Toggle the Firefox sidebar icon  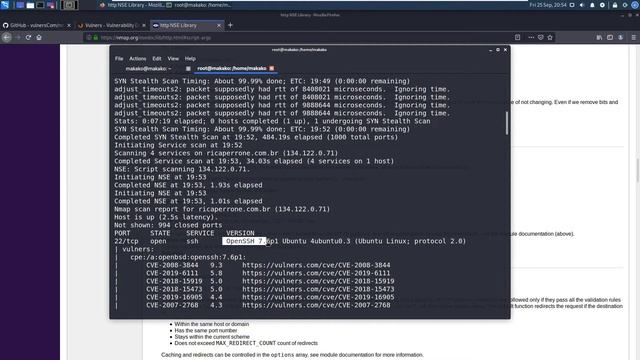(610, 38)
